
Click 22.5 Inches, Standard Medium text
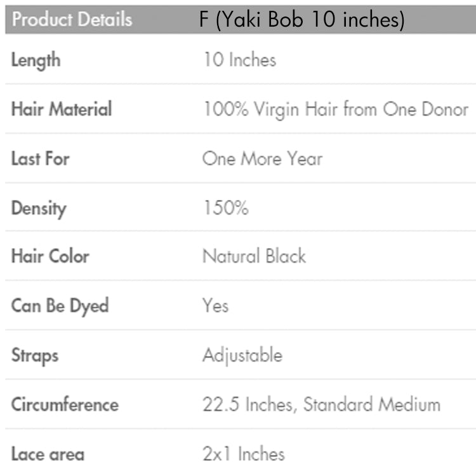point(321,404)
